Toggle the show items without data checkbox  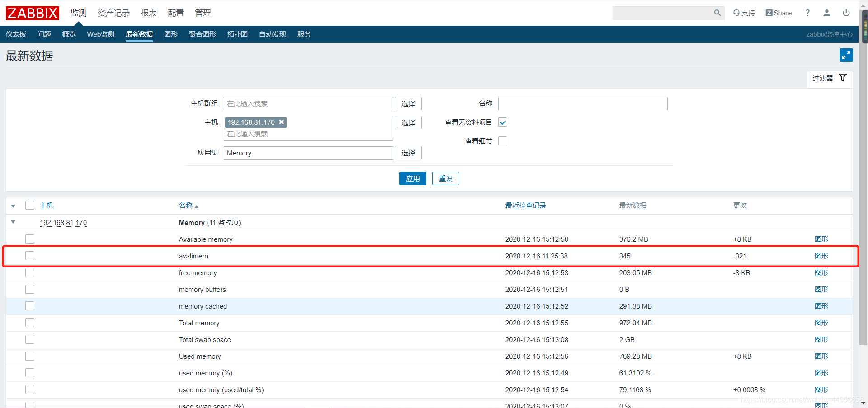click(503, 122)
